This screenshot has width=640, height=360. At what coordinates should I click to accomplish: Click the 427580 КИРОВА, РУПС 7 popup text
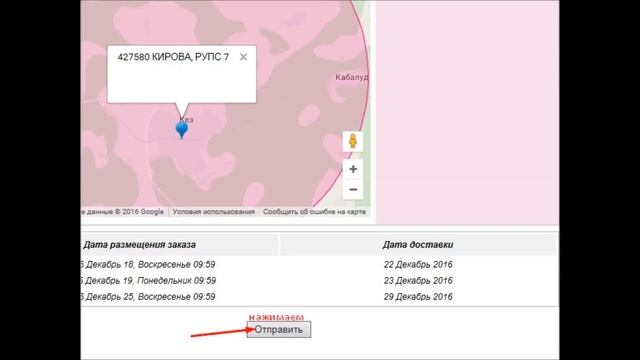coord(173,57)
